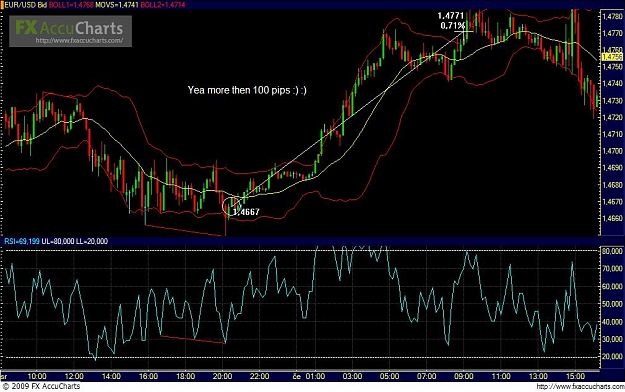Click the 1,4710 price axis label
The width and height of the screenshot is (625, 392).
tap(612, 134)
